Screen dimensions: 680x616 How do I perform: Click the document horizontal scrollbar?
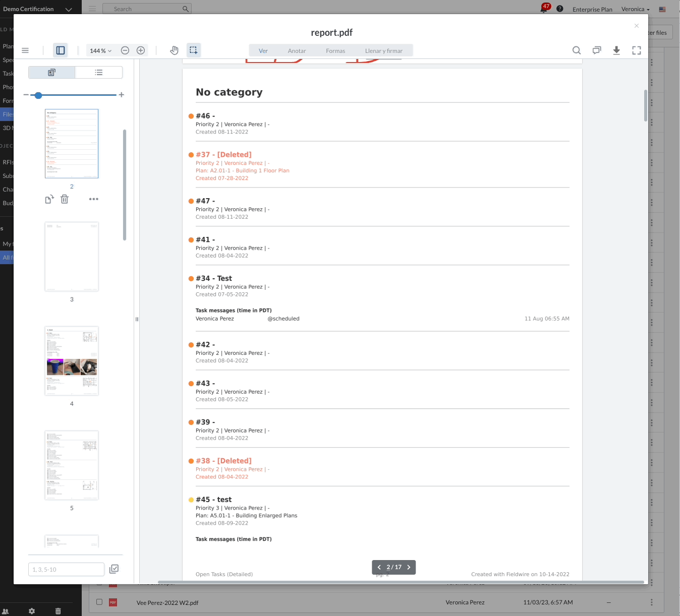click(x=401, y=582)
